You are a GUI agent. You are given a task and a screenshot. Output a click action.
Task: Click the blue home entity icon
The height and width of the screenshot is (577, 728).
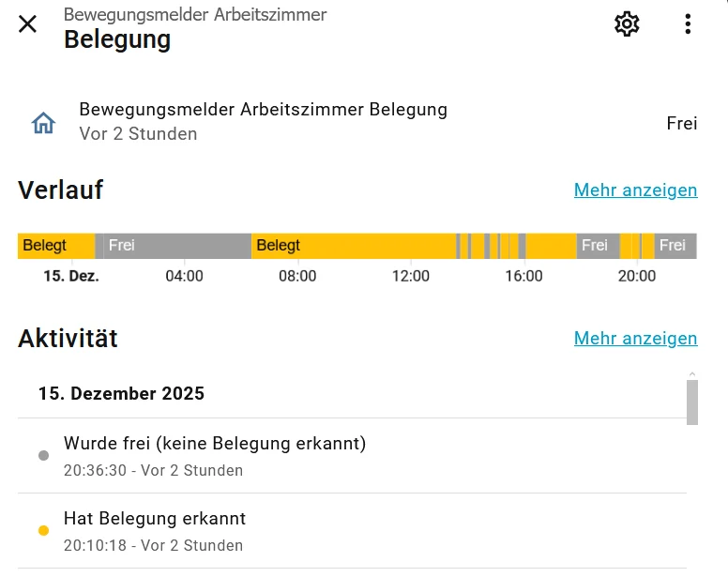click(x=44, y=123)
